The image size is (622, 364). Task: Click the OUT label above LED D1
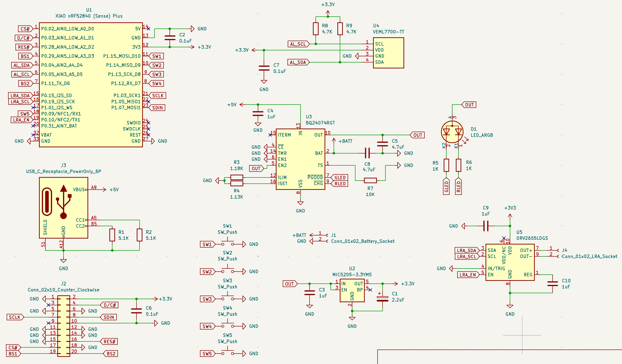point(469,105)
